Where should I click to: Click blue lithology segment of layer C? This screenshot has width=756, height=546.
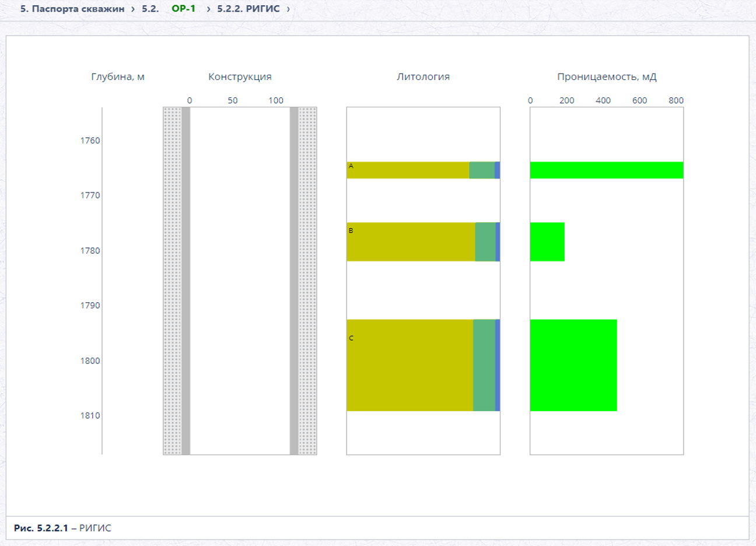coord(498,365)
